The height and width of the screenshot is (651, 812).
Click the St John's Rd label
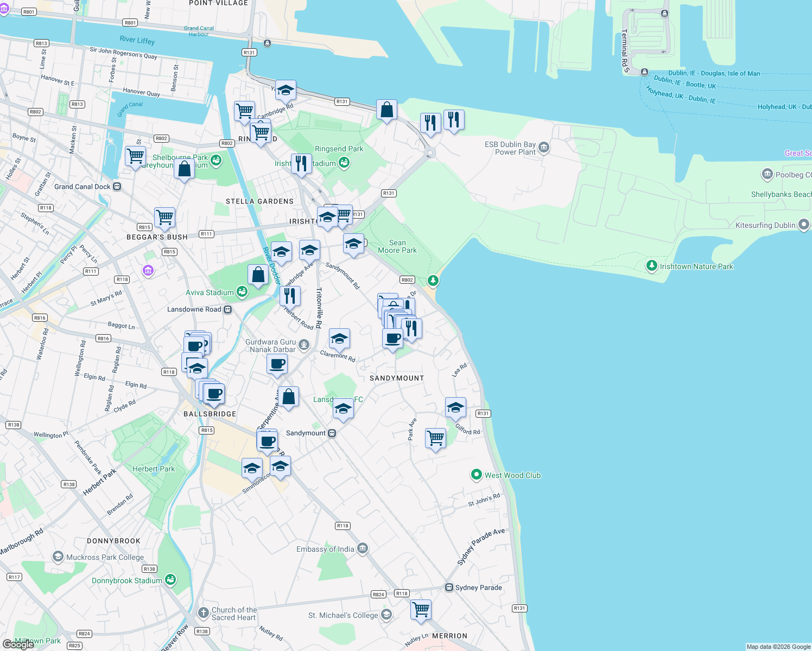484,500
